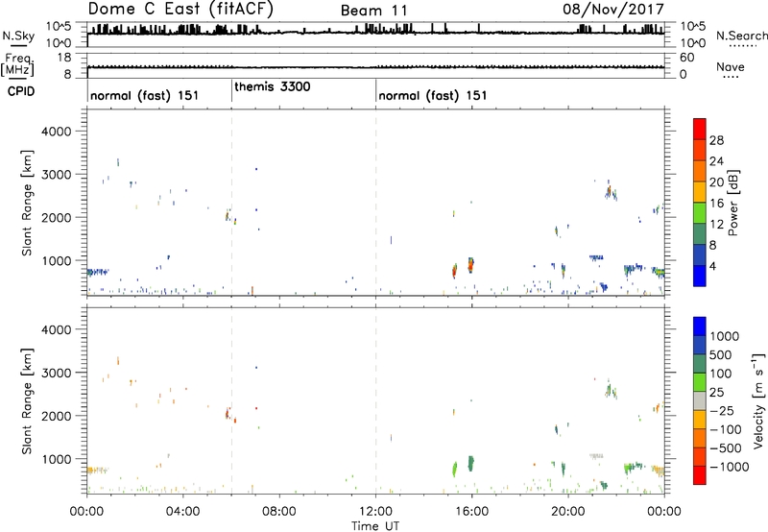Click the yellow 16-20 dB power swatch
The image size is (768, 532).
pos(700,192)
